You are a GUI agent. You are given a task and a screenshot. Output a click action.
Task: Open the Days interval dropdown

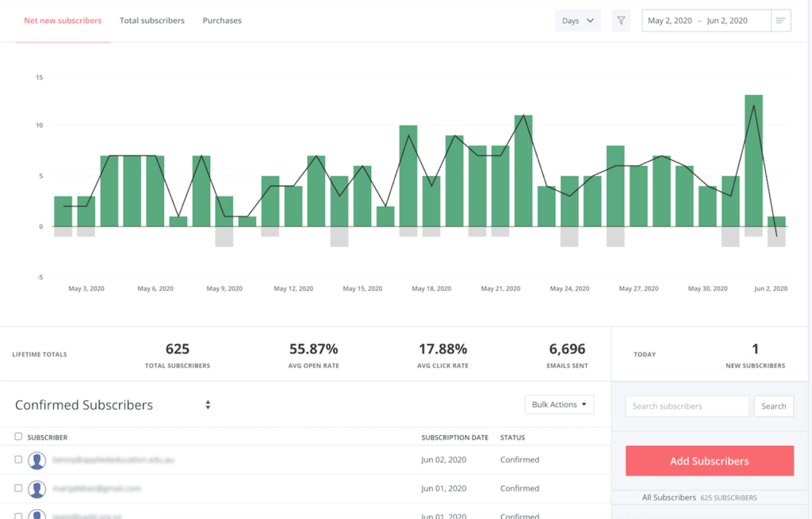pos(578,21)
